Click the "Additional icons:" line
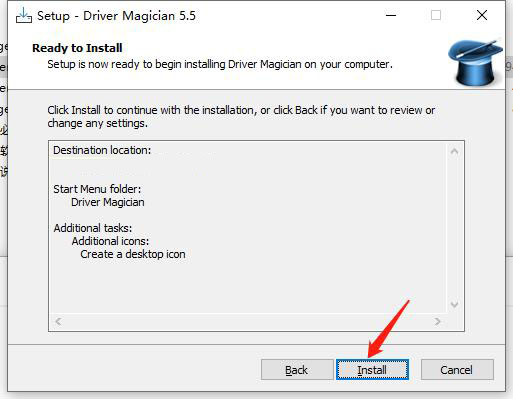 pyautogui.click(x=110, y=241)
